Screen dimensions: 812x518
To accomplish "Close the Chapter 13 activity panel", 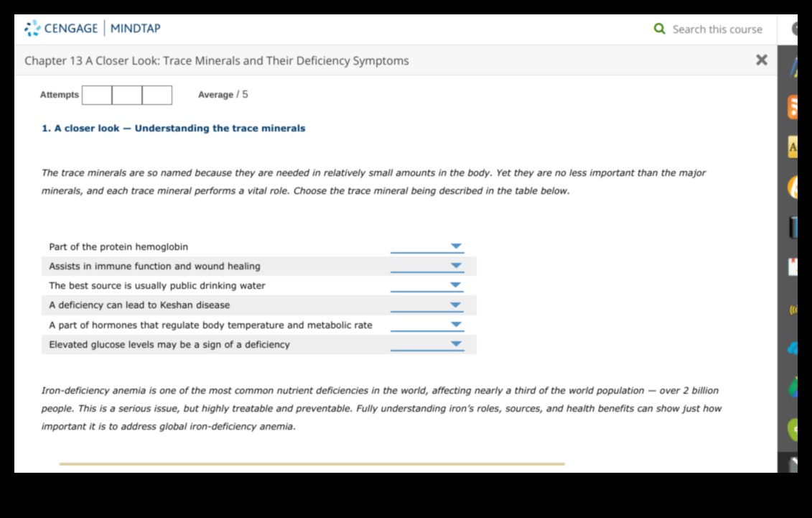I will 762,60.
